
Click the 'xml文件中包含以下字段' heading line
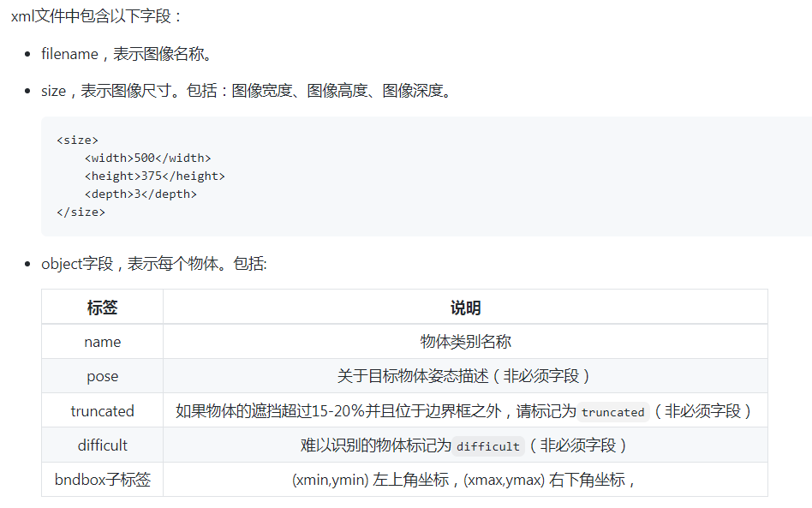97,16
